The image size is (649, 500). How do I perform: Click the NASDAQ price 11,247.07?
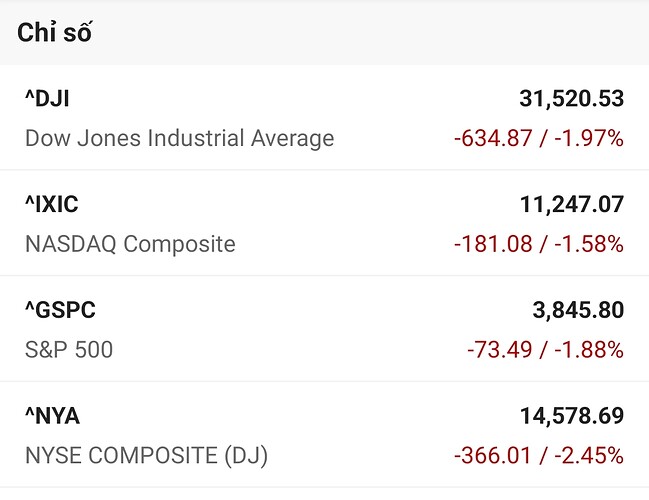[571, 204]
